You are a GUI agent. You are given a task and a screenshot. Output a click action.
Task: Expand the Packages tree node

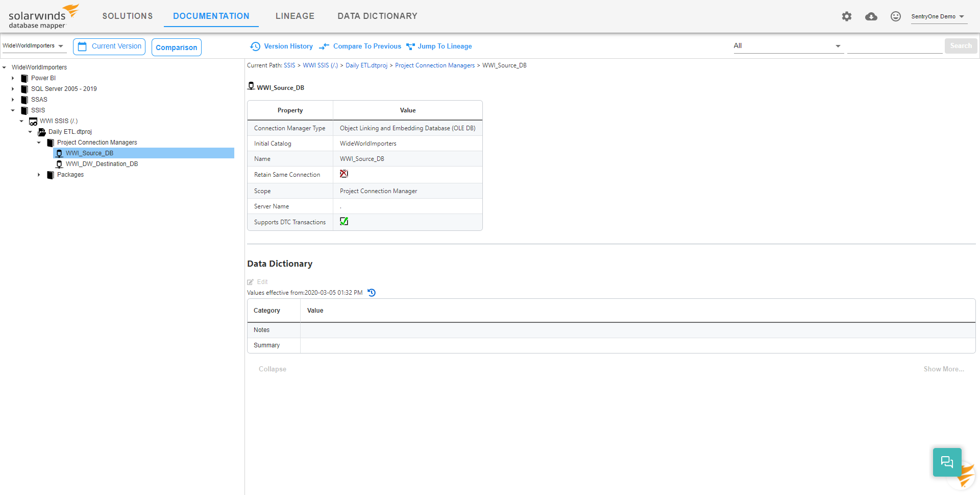pyautogui.click(x=39, y=175)
